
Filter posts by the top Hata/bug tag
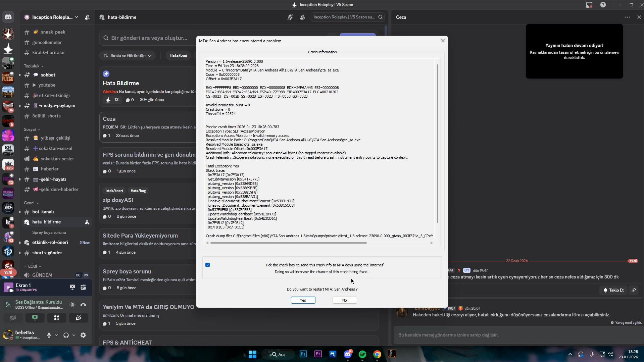[178, 55]
